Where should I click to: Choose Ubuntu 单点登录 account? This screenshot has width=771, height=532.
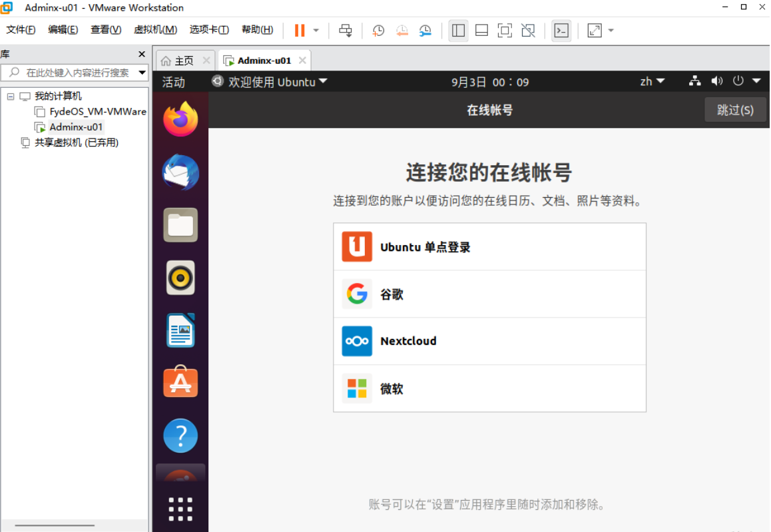490,247
